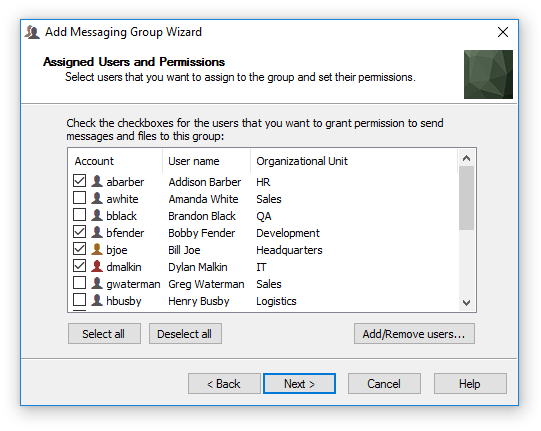Click the list scroll up arrow
Viewport: 541px width, 431px height.
466,158
